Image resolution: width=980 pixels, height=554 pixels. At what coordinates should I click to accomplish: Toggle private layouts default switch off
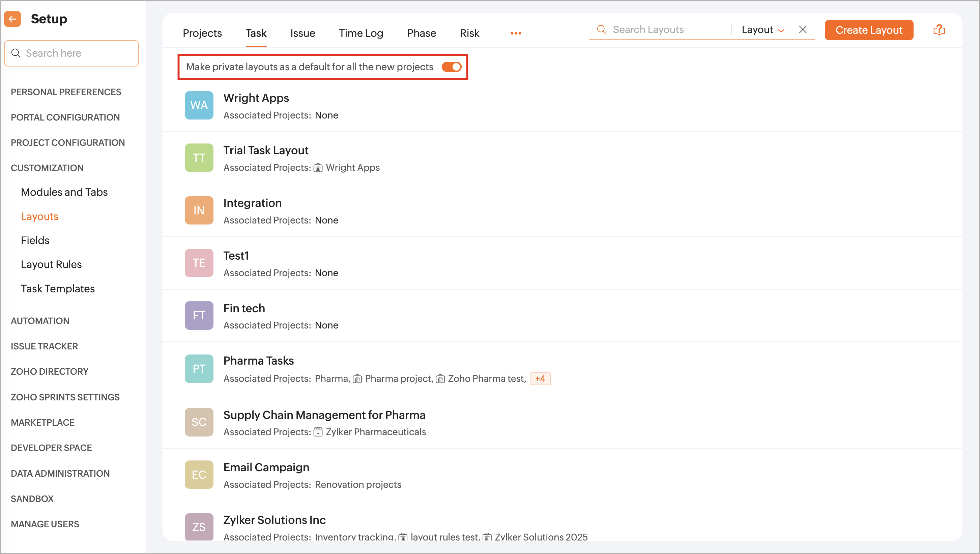tap(451, 67)
